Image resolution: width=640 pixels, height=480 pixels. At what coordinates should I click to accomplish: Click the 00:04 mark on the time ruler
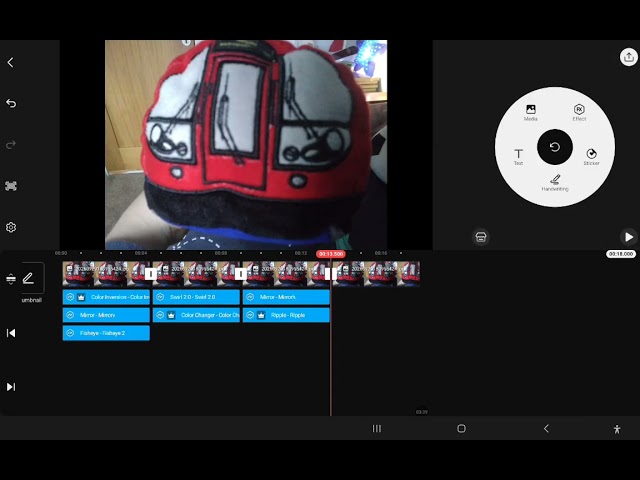(x=141, y=253)
